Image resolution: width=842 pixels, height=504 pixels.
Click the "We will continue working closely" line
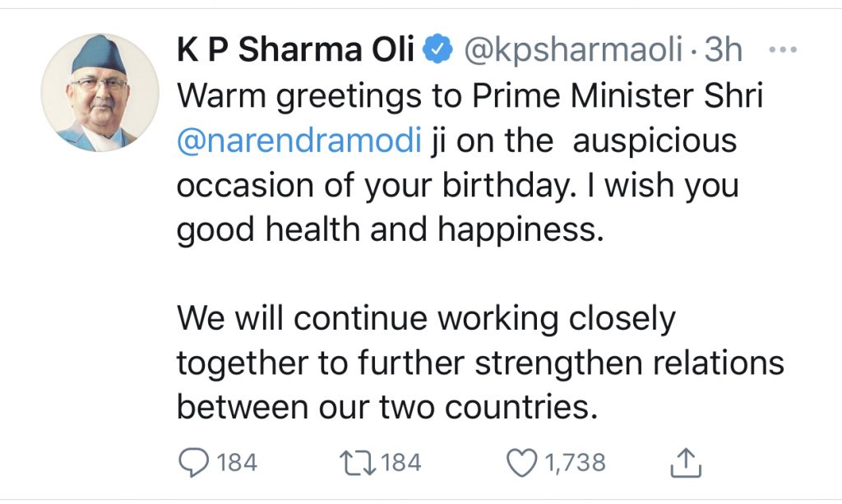coord(426,318)
